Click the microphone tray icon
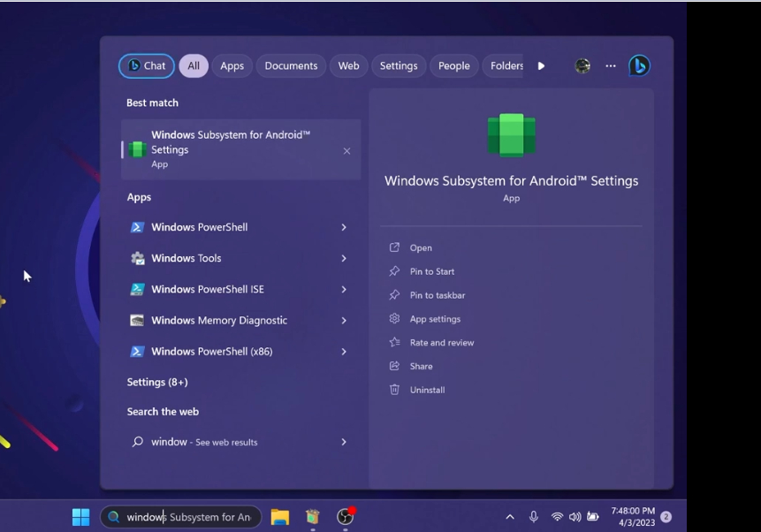761x532 pixels. (533, 517)
